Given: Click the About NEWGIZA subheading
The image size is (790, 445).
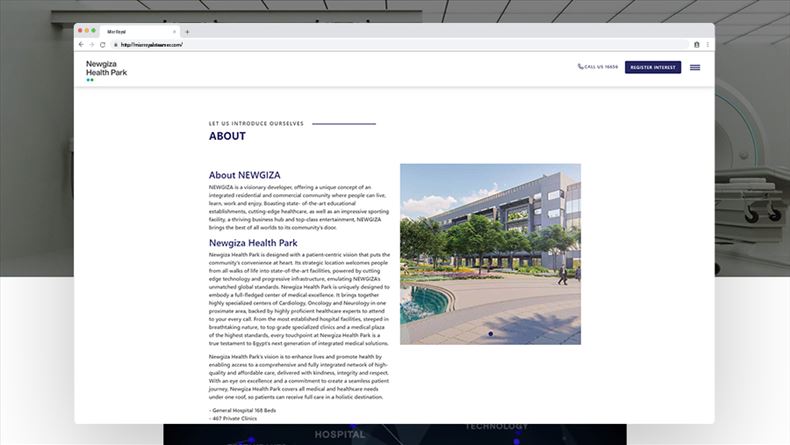Looking at the screenshot, I should pyautogui.click(x=244, y=175).
